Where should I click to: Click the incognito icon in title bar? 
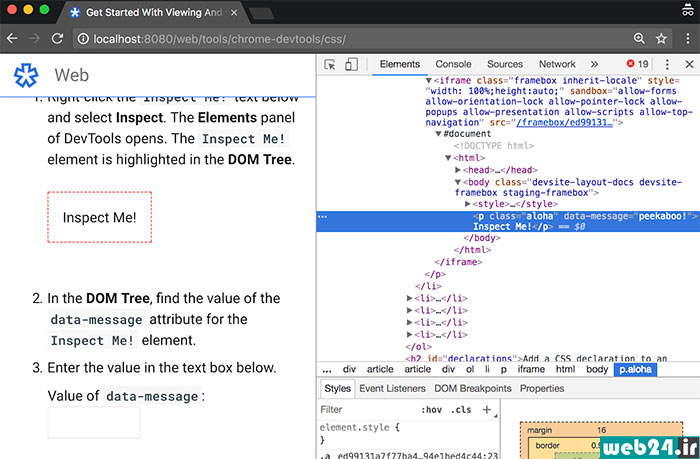(x=688, y=10)
